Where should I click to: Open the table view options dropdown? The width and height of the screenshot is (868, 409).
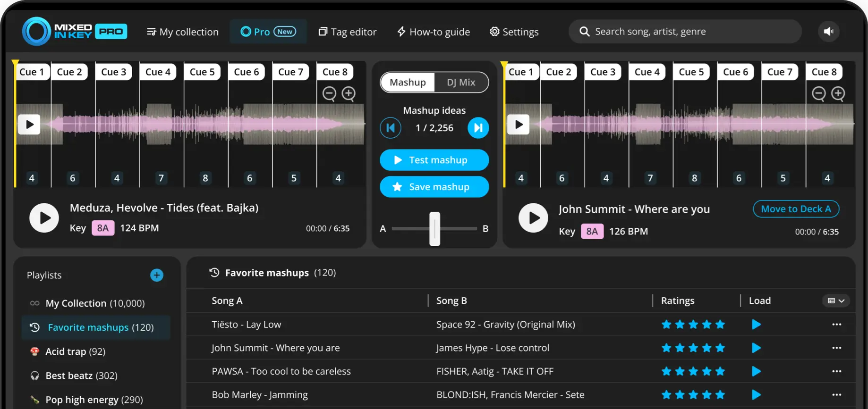click(836, 300)
